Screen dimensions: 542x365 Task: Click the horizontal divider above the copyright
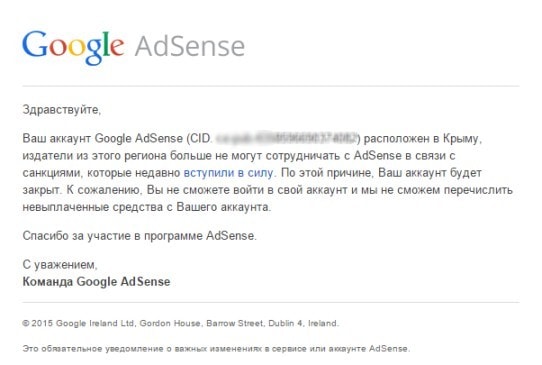[271, 302]
